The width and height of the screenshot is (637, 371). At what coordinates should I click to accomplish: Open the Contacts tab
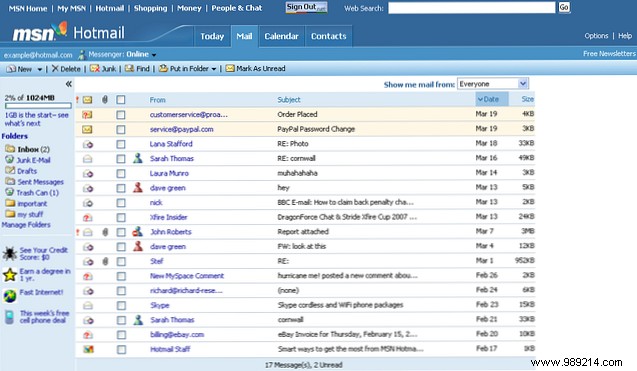(x=329, y=36)
